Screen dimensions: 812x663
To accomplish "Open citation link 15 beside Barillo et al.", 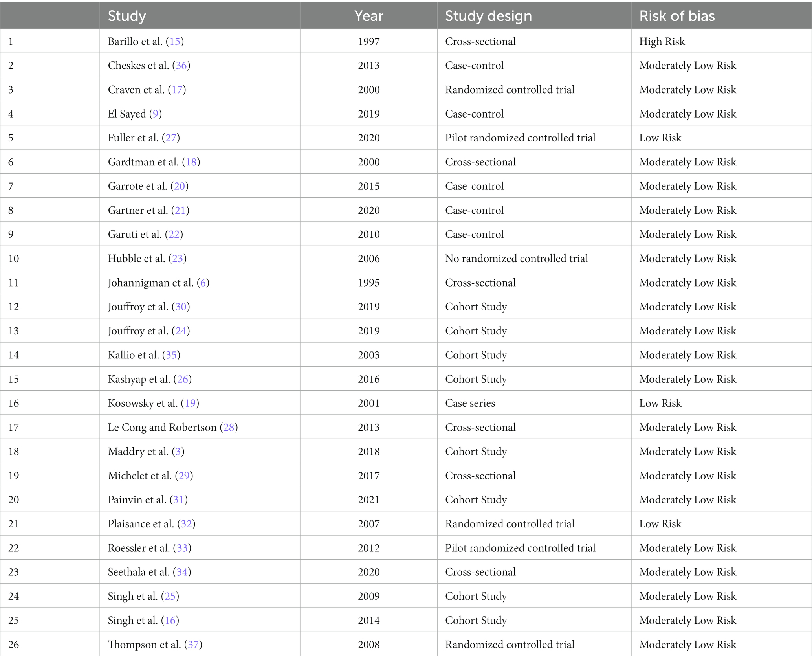I will click(175, 41).
